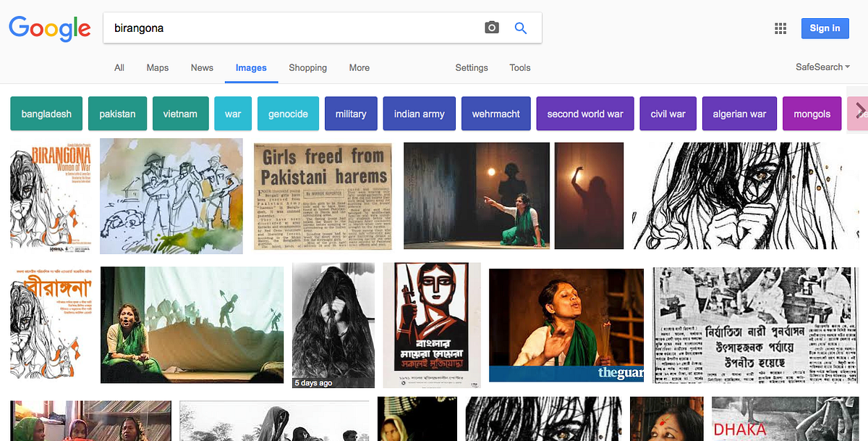
Task: Open the Tools options
Action: [x=520, y=67]
